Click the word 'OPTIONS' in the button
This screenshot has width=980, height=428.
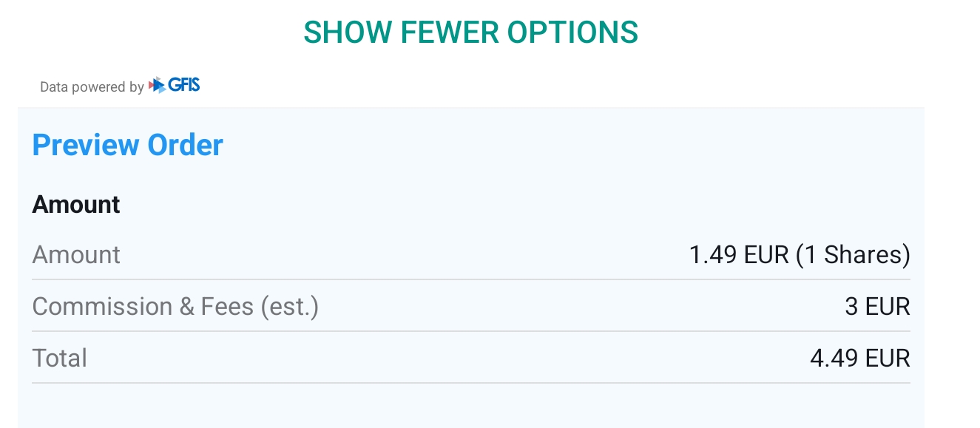click(572, 33)
